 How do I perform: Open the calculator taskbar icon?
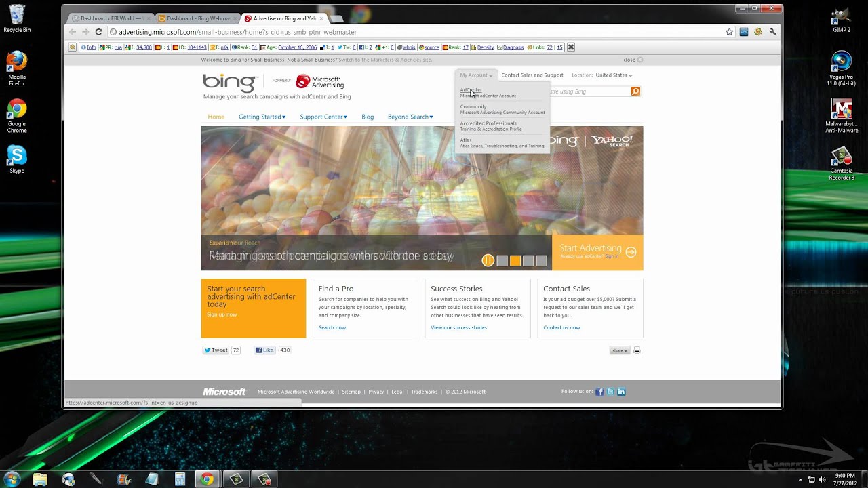(180, 479)
